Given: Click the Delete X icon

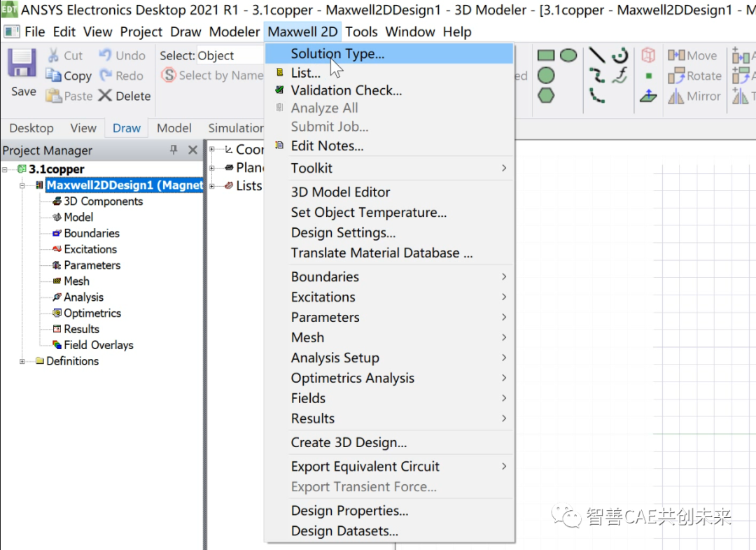Looking at the screenshot, I should coord(105,95).
